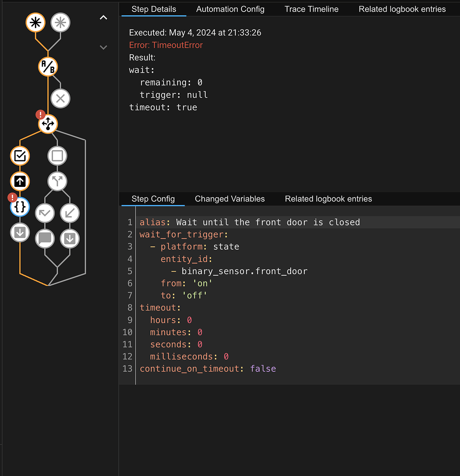Select the curly braces wait step node
This screenshot has width=460, height=476.
tap(20, 207)
